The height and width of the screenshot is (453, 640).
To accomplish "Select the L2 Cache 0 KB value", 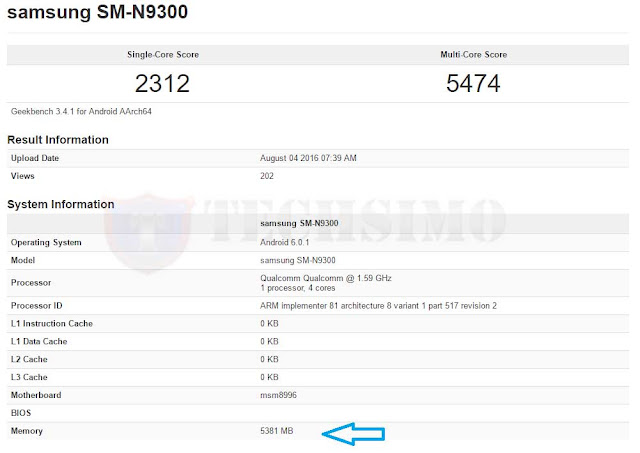I will 269,360.
